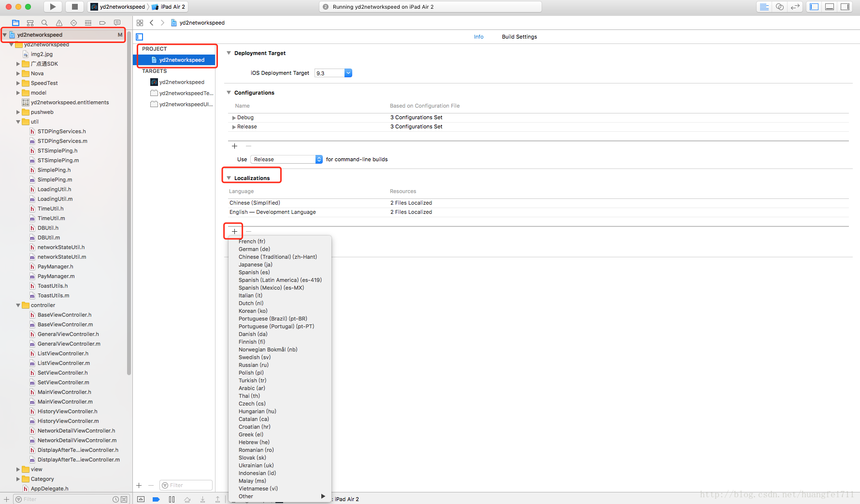
Task: Collapse the util folder
Action: 18,122
